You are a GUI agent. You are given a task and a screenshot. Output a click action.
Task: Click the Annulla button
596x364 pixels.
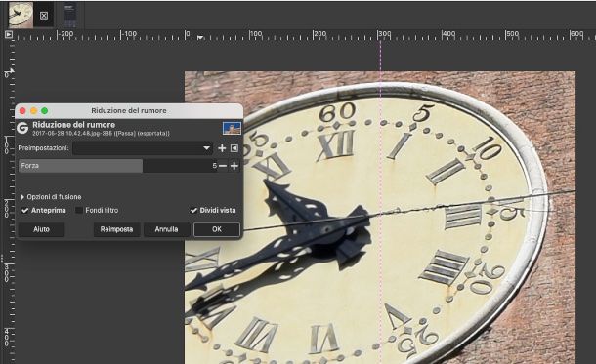tap(166, 229)
